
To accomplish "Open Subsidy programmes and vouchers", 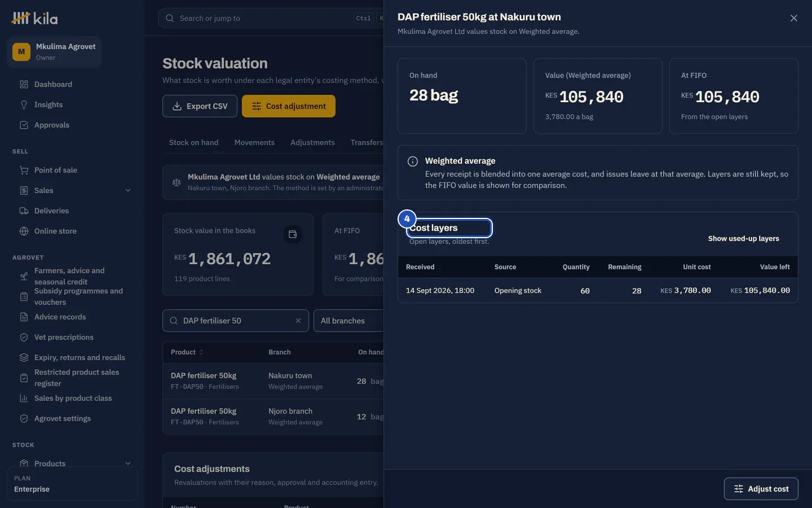I will [72, 297].
